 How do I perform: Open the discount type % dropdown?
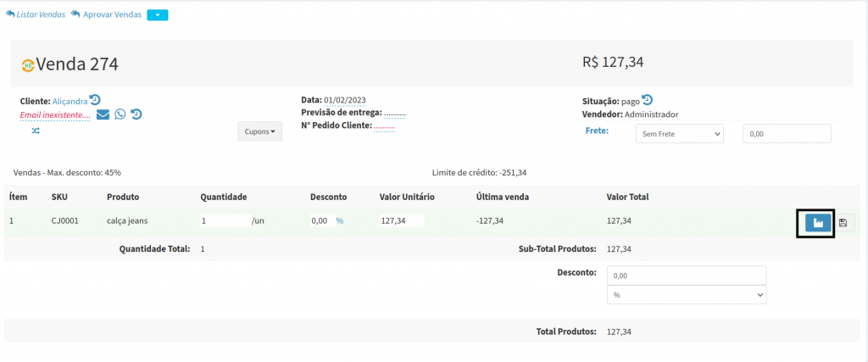687,295
